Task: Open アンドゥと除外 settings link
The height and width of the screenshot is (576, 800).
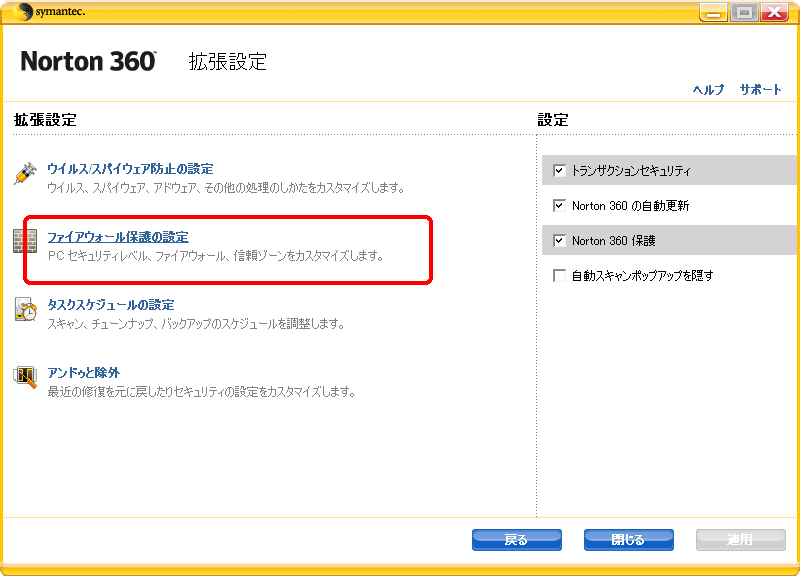Action: pyautogui.click(x=84, y=373)
